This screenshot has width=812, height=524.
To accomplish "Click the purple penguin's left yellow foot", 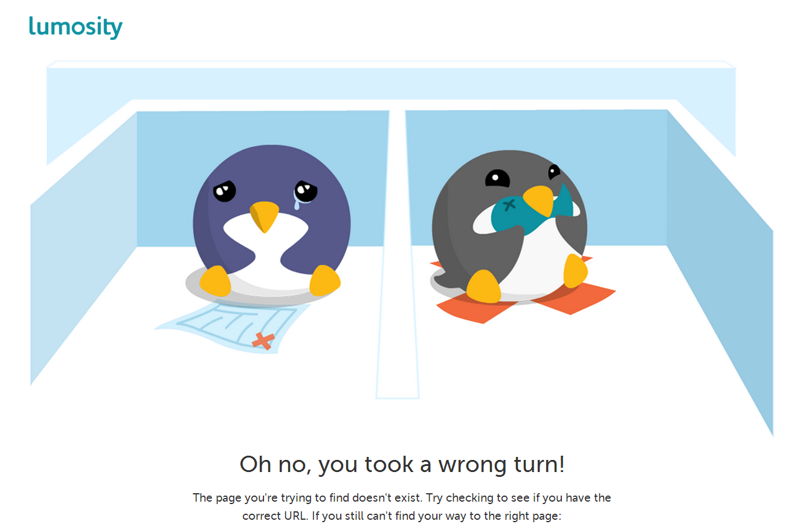I will (x=216, y=281).
